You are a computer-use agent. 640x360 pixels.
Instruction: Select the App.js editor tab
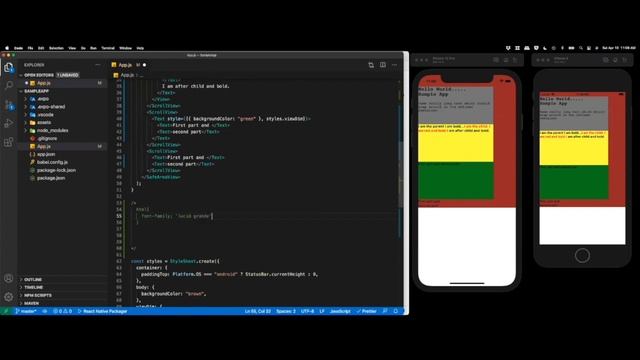(129, 65)
